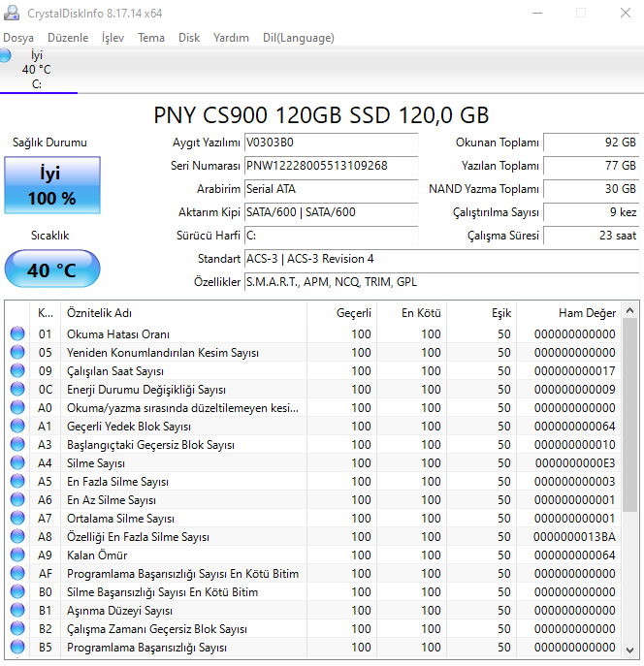Screen dimensions: 644x666
Task: Click the Sürücü Harfi field C:
Action: pyautogui.click(x=332, y=236)
